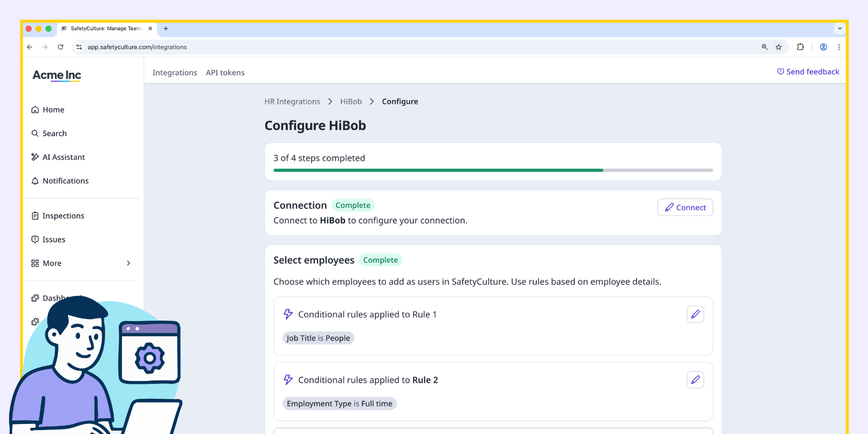Open the browser zoom magnifier icon
The height and width of the screenshot is (434, 868).
click(764, 47)
